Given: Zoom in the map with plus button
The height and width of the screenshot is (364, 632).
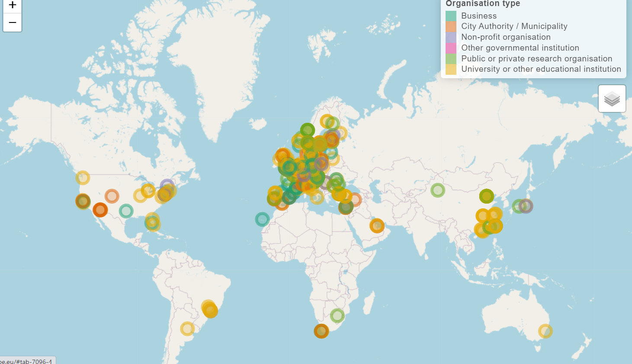Looking at the screenshot, I should 13,6.
